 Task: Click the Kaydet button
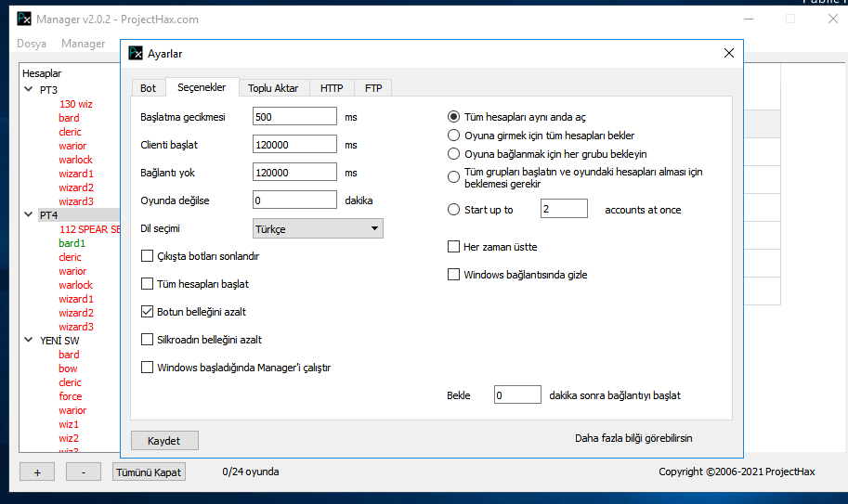(164, 441)
